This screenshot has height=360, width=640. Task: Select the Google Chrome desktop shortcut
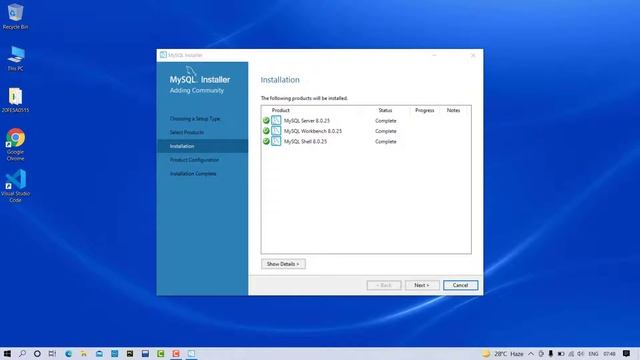16,144
